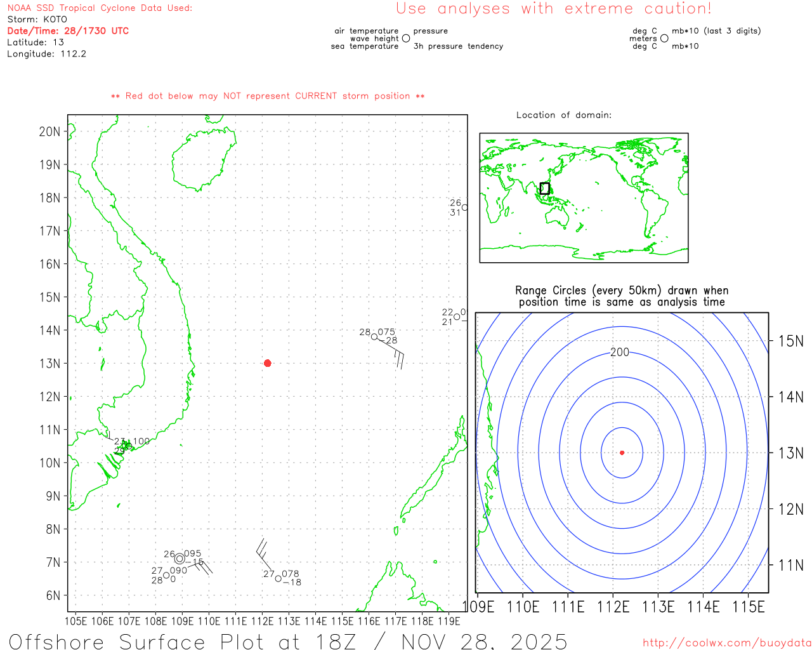This screenshot has width=812, height=650.
Task: Click the double-circle station marker labeled 095
Action: [x=180, y=559]
